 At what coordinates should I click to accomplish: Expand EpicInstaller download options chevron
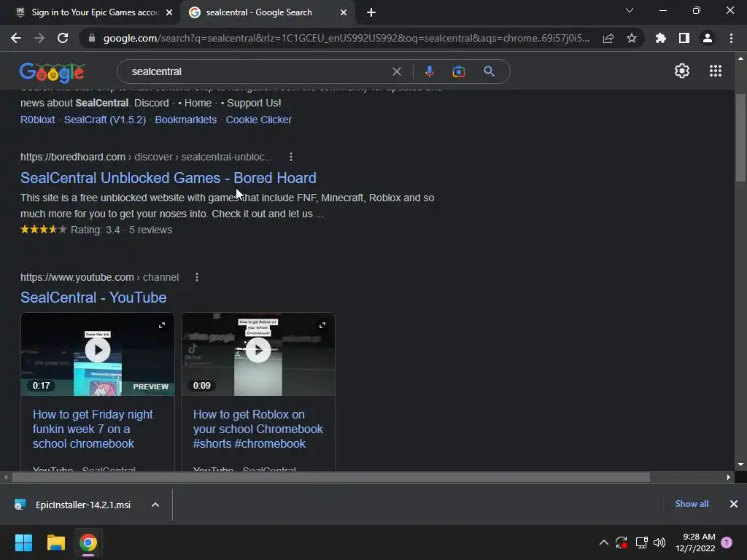coord(155,505)
